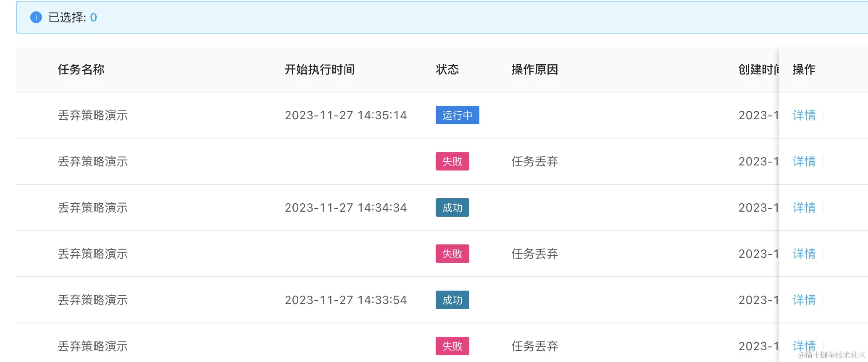
Task: Click the start time 2023-11-27 14:35:14
Action: pyautogui.click(x=345, y=115)
